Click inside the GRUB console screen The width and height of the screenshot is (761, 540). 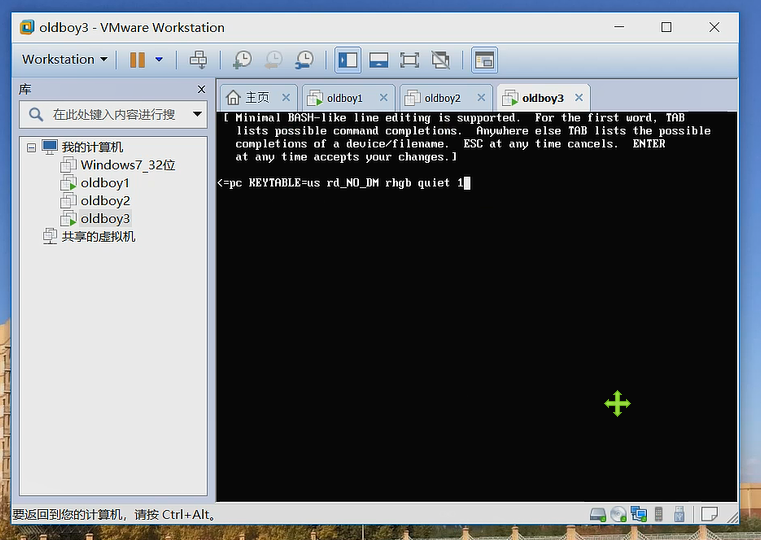pyautogui.click(x=477, y=307)
